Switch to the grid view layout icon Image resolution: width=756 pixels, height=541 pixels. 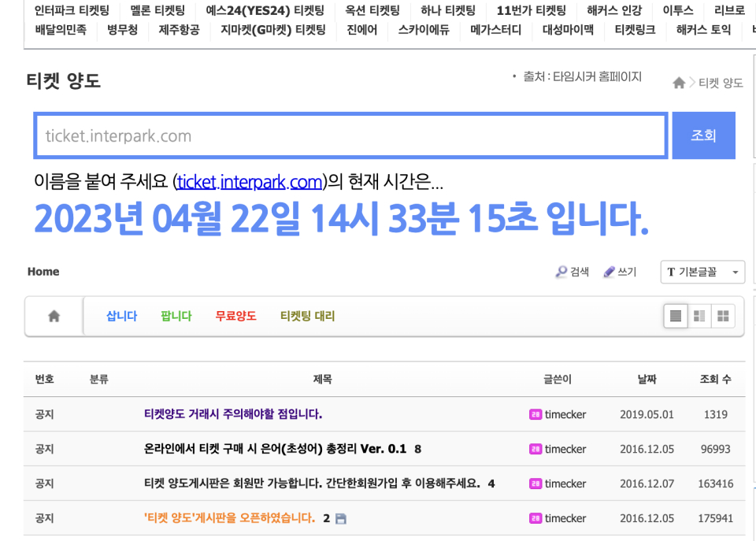pyautogui.click(x=722, y=315)
